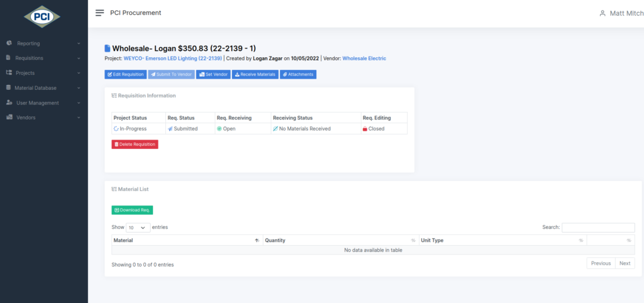Toggle the hamburger menu icon
The image size is (644, 303).
coord(99,13)
